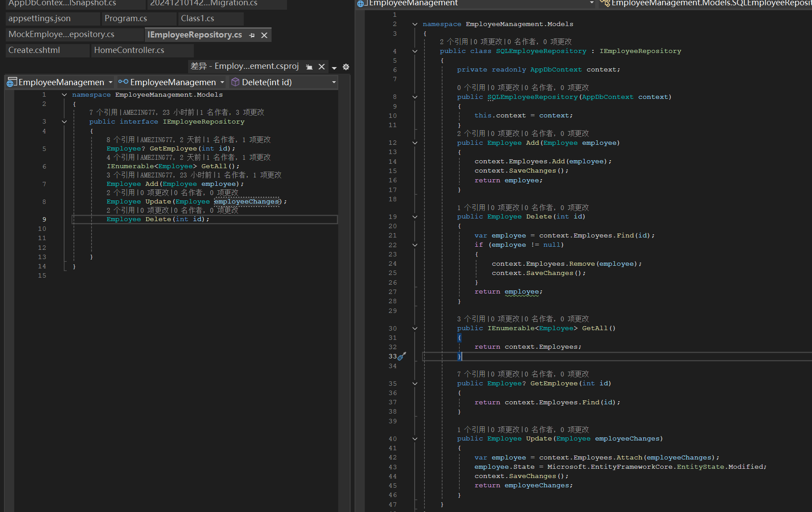Click 'return context.Employees;' on line 32
The width and height of the screenshot is (812, 512).
[x=528, y=347]
